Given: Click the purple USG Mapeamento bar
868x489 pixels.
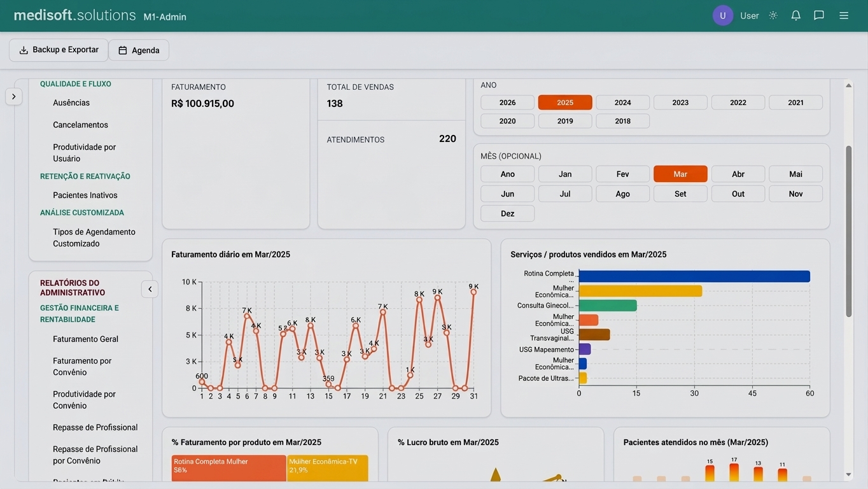Looking at the screenshot, I should coord(585,349).
